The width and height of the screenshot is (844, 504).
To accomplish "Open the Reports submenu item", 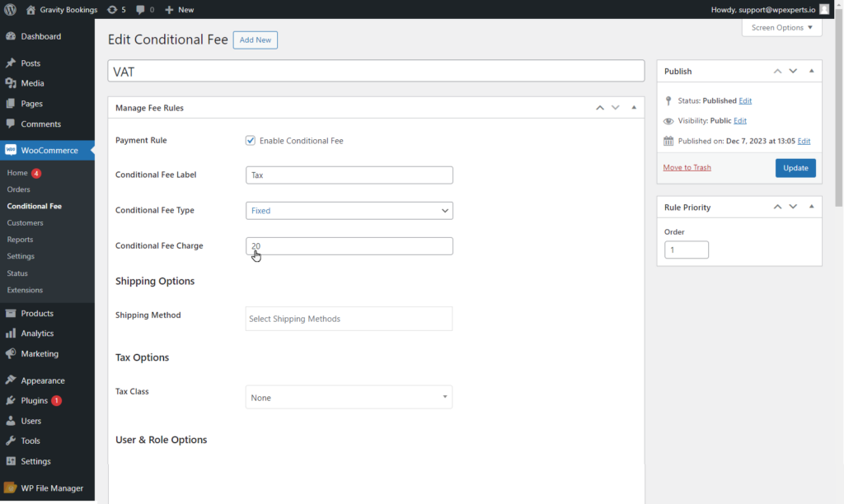I will click(20, 240).
